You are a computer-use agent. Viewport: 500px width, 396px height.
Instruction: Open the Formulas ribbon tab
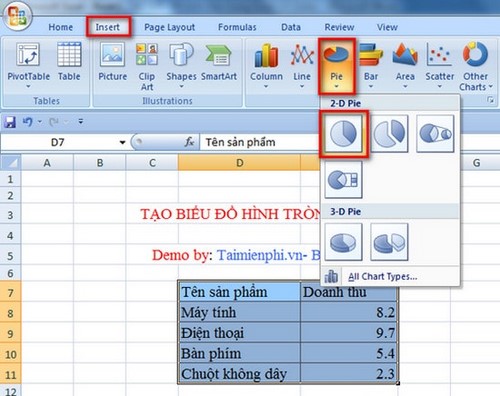coord(237,27)
